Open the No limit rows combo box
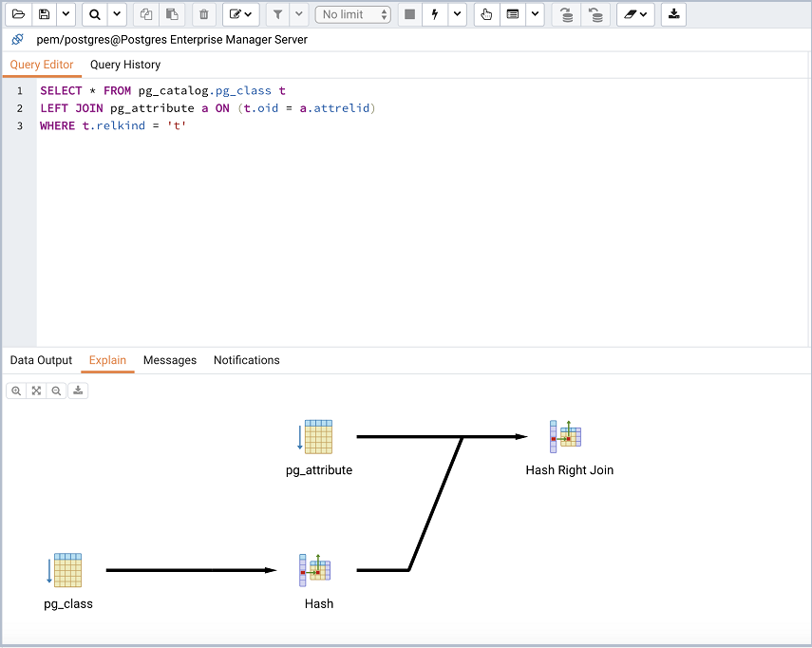This screenshot has height=648, width=812. (352, 14)
